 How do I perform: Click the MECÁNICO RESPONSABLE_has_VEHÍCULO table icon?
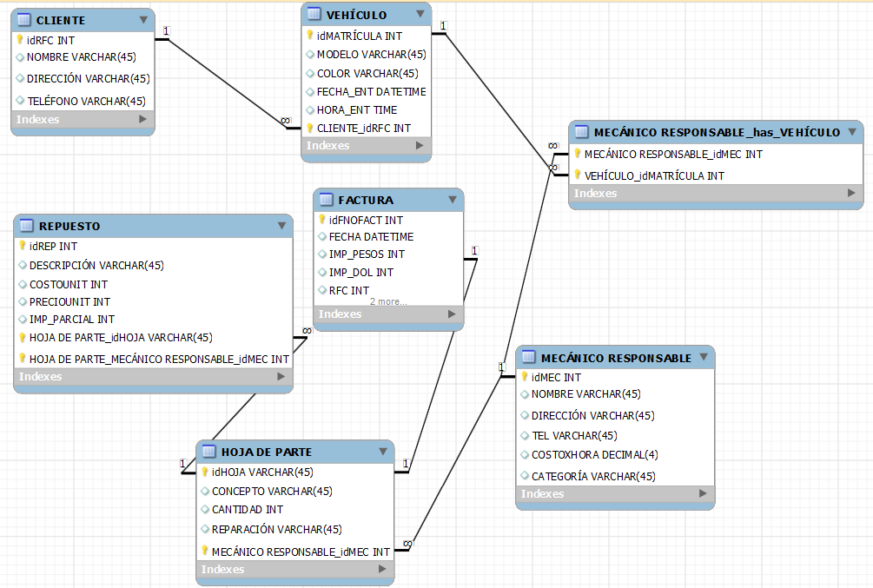point(582,133)
